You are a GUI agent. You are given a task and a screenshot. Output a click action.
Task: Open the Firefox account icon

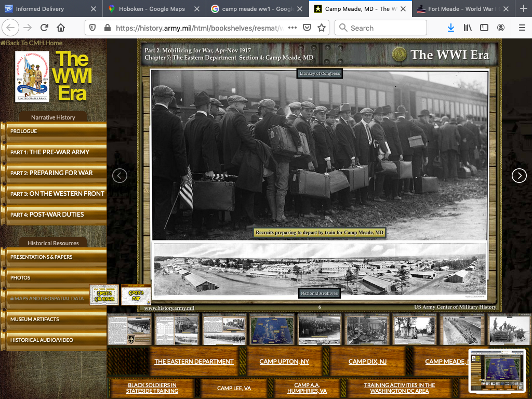click(501, 28)
